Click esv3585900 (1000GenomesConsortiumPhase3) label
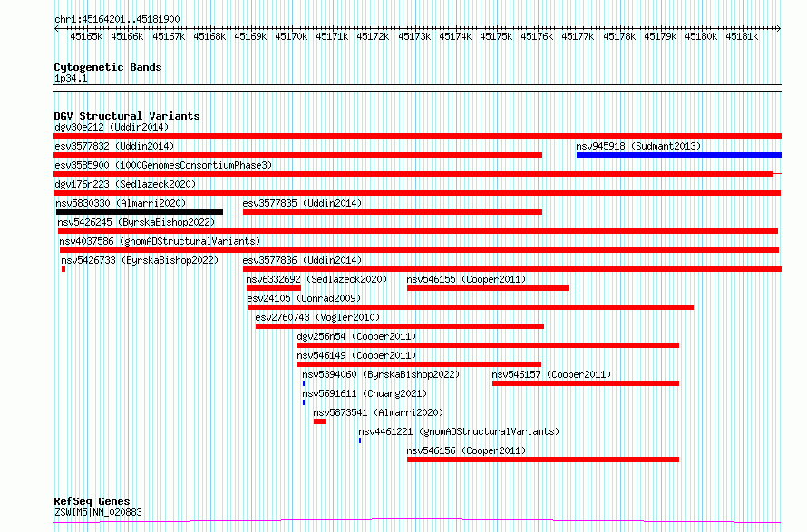This screenshot has width=807, height=532. [163, 165]
